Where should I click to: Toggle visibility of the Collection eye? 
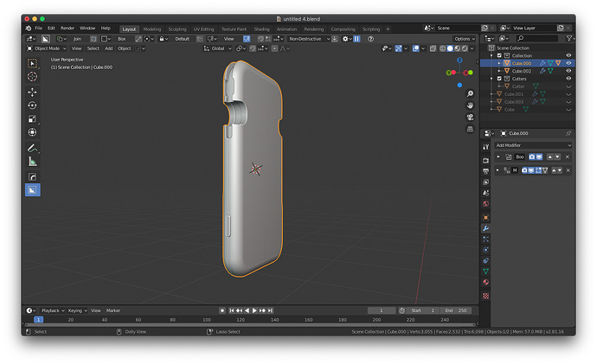click(568, 55)
